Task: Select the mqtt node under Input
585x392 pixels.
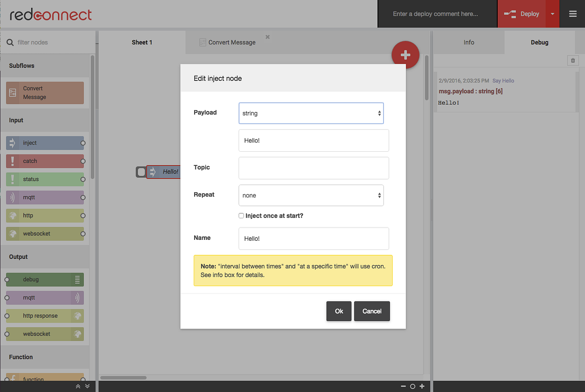Action: (44, 197)
